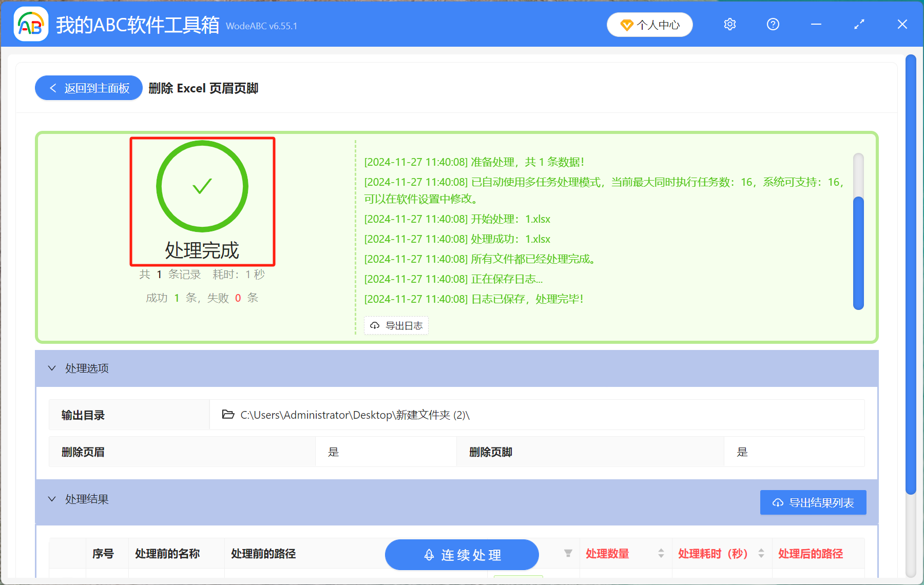Viewport: 924px width, 585px height.
Task: Click the fullscreen expand icon
Action: point(859,24)
